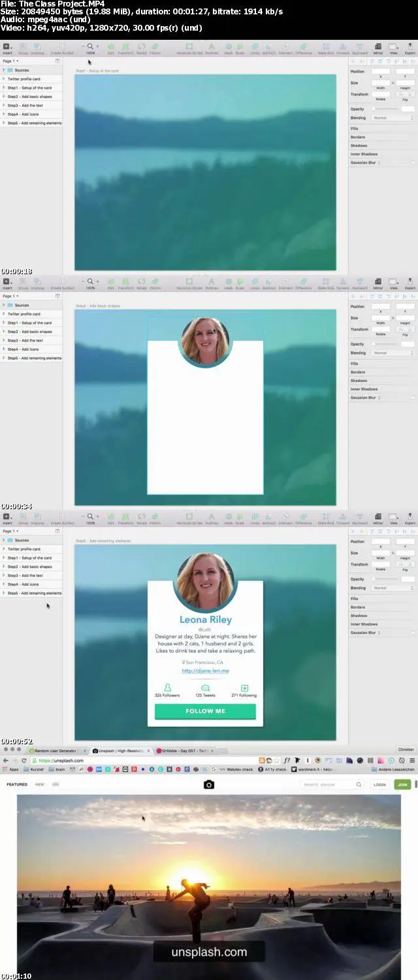This screenshot has width=418, height=980.
Task: Click Mirror icon in the 00:00:34 Sketch frame
Action: pos(378,282)
